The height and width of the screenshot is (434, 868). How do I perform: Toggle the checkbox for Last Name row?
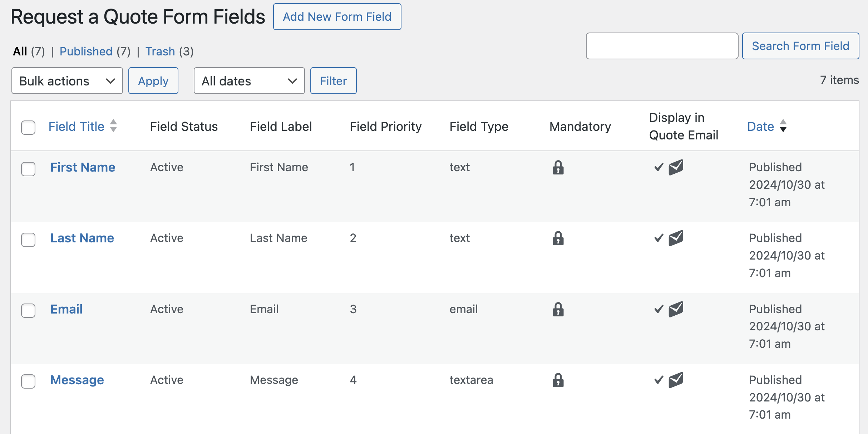tap(28, 238)
